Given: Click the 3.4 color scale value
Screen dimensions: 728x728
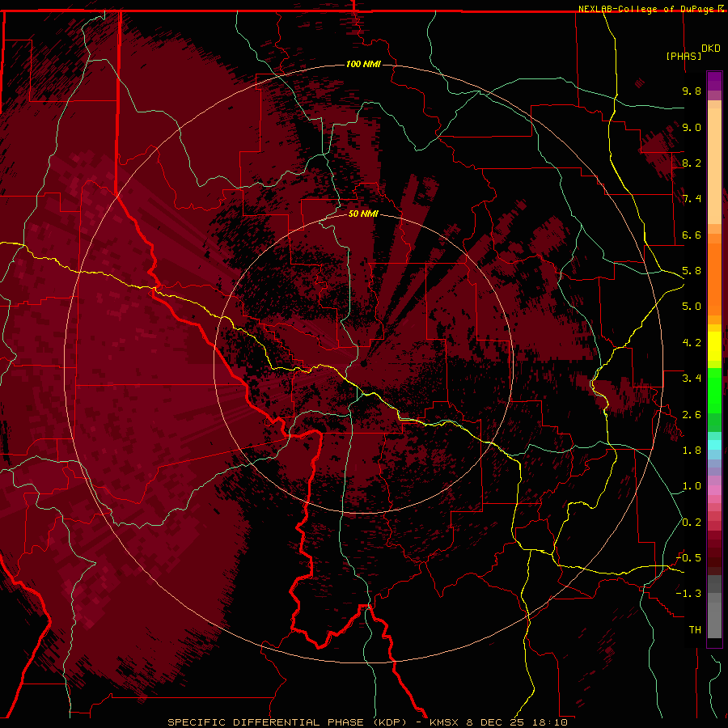Looking at the screenshot, I should 692,379.
